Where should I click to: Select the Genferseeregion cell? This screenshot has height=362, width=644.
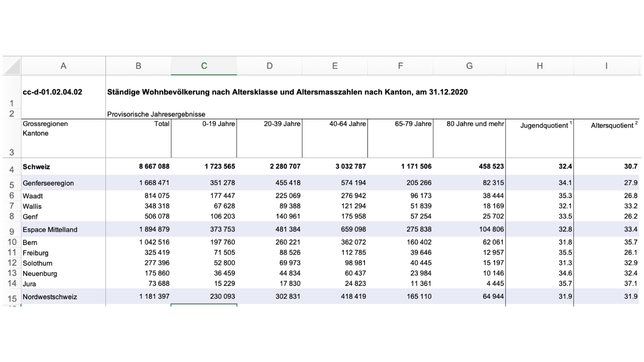(48, 183)
